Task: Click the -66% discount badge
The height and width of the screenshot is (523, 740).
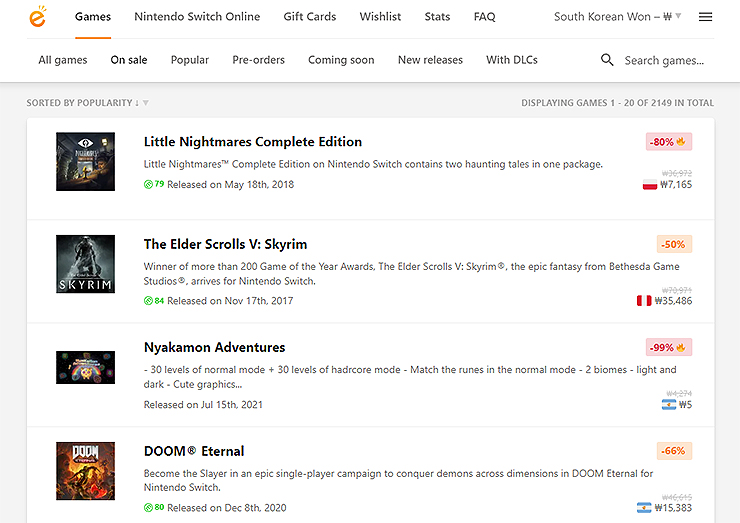Action: coord(674,451)
